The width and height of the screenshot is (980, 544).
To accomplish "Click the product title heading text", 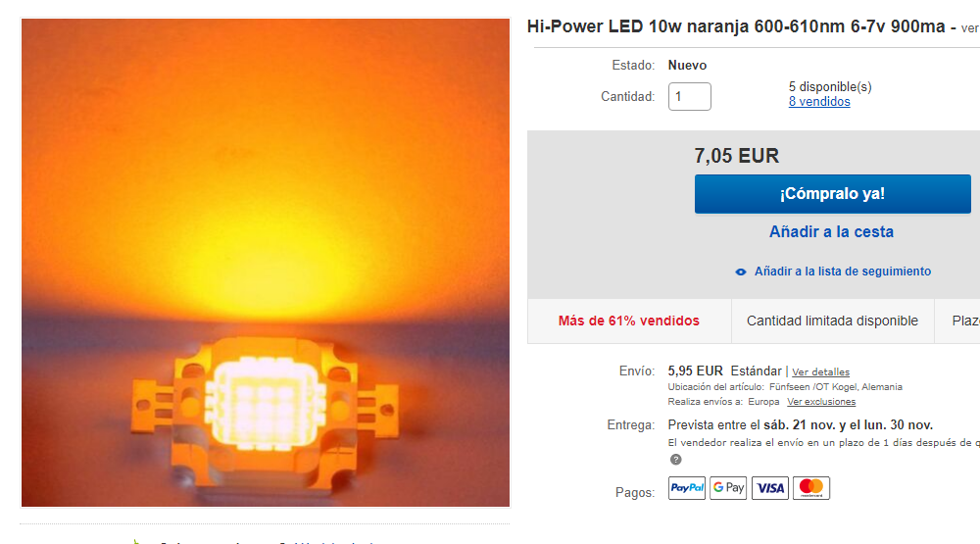I will (736, 26).
